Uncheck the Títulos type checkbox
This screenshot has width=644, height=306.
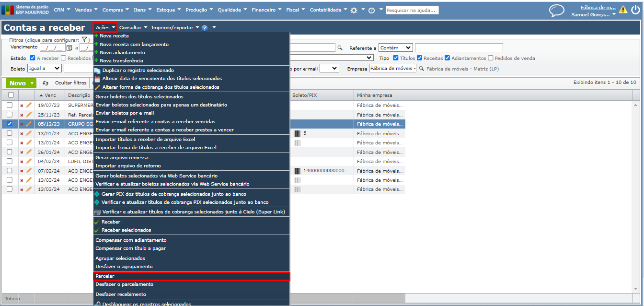pyautogui.click(x=396, y=58)
